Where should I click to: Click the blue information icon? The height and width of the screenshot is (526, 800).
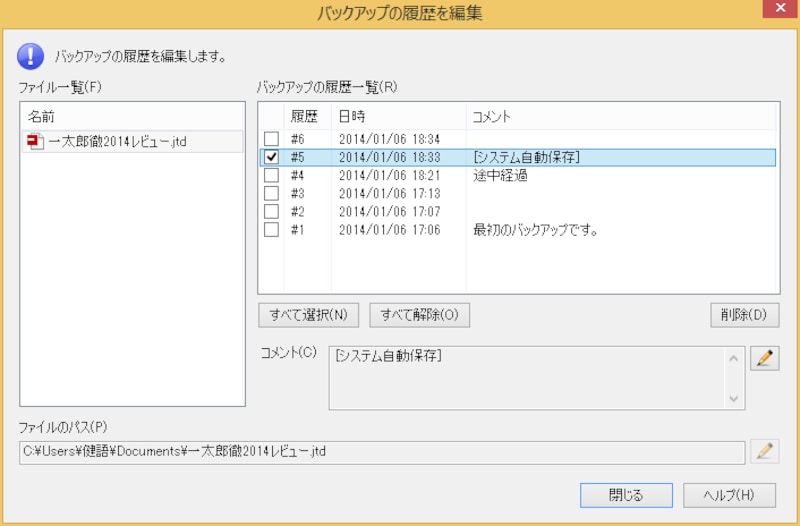pos(30,56)
